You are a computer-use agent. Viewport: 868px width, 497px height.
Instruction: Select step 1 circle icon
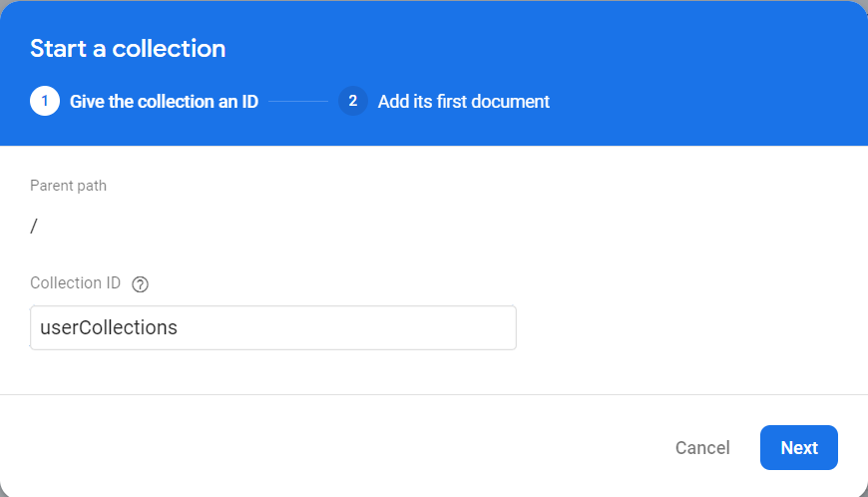(45, 101)
